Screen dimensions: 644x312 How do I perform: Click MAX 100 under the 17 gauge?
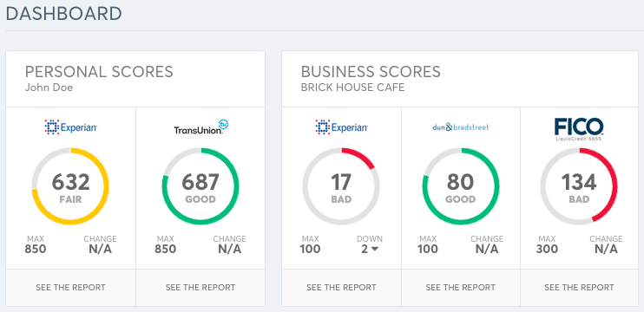click(310, 244)
